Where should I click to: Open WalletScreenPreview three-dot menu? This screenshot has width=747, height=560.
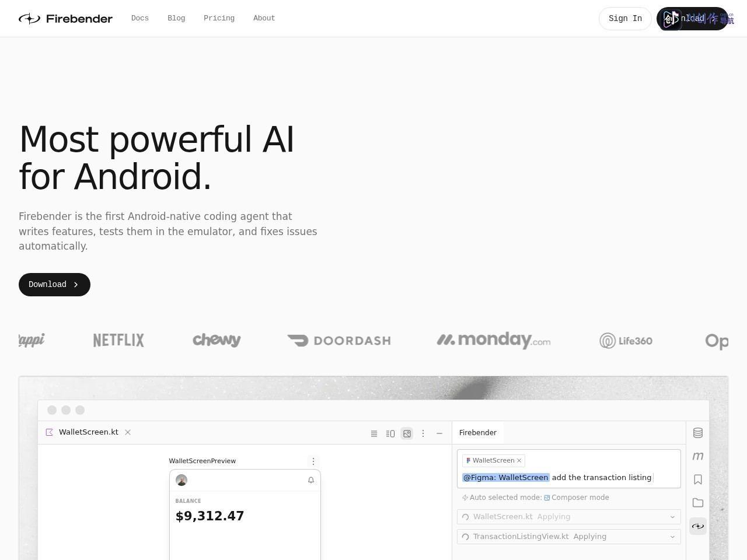313,461
